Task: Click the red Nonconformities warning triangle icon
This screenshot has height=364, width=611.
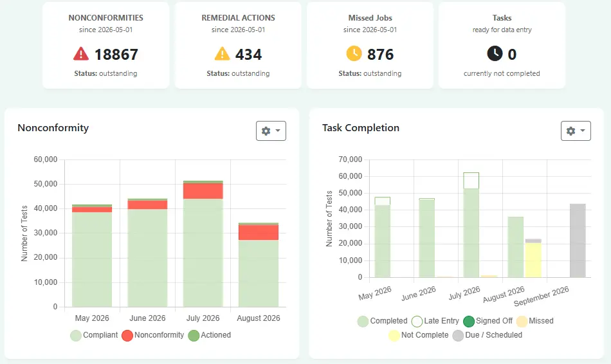Action: 81,54
